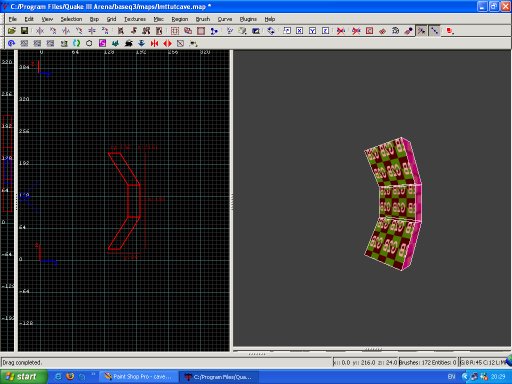This screenshot has width=512, height=384.
Task: Click the hexagon outline patch icon
Action: click(89, 43)
